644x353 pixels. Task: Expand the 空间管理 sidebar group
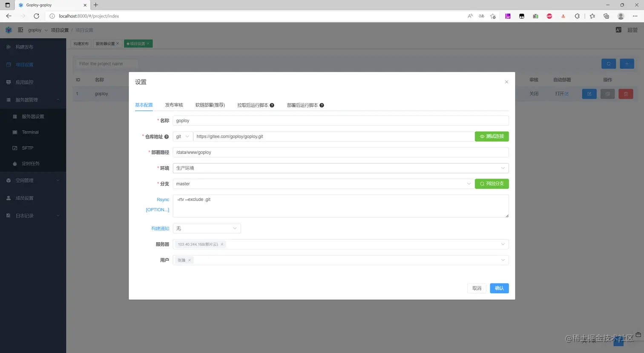click(x=33, y=180)
